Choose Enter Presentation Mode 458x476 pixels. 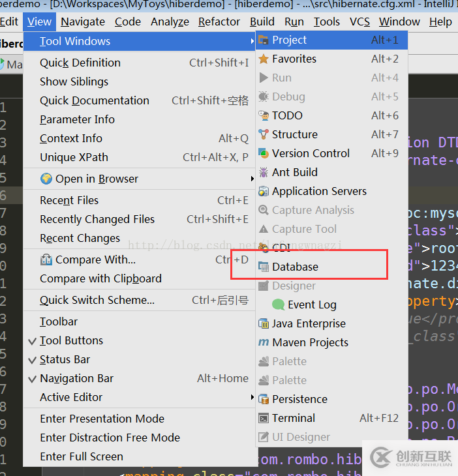coord(102,419)
